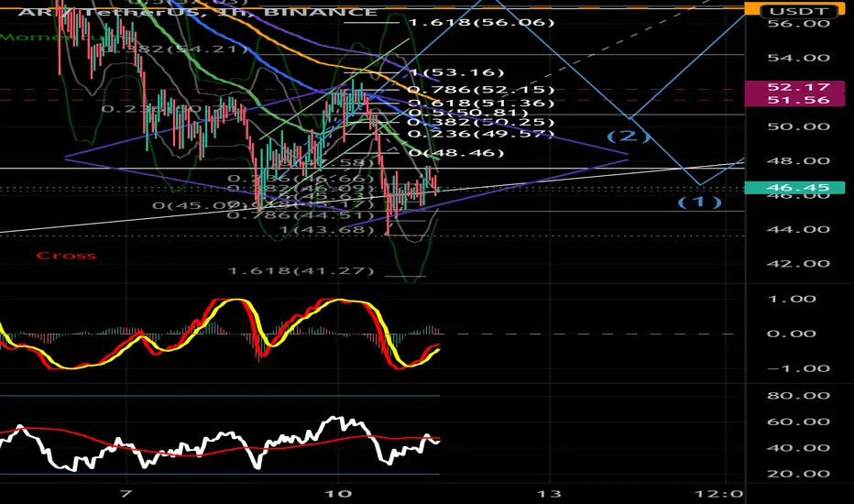
Task: Select the 0.382(54.21) Fibonacci label
Action: click(x=175, y=49)
